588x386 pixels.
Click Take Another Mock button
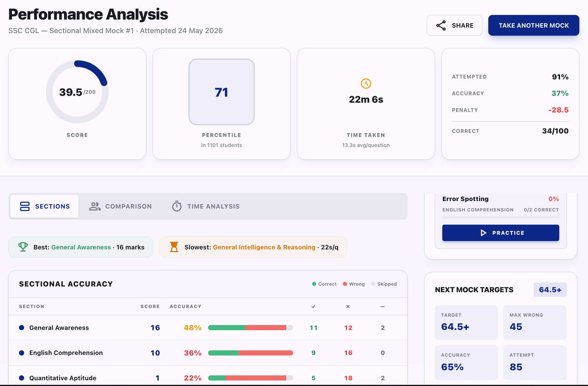pyautogui.click(x=534, y=25)
